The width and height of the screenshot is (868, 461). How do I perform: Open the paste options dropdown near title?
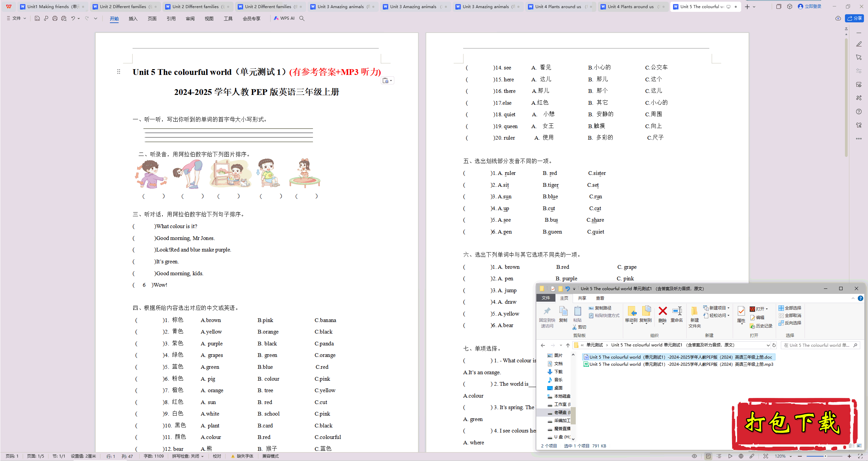click(x=388, y=80)
